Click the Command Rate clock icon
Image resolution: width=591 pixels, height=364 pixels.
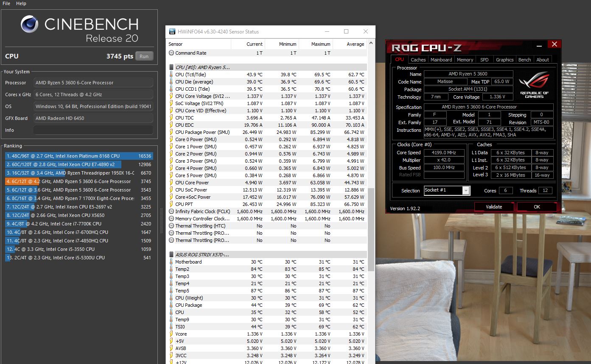pos(171,53)
